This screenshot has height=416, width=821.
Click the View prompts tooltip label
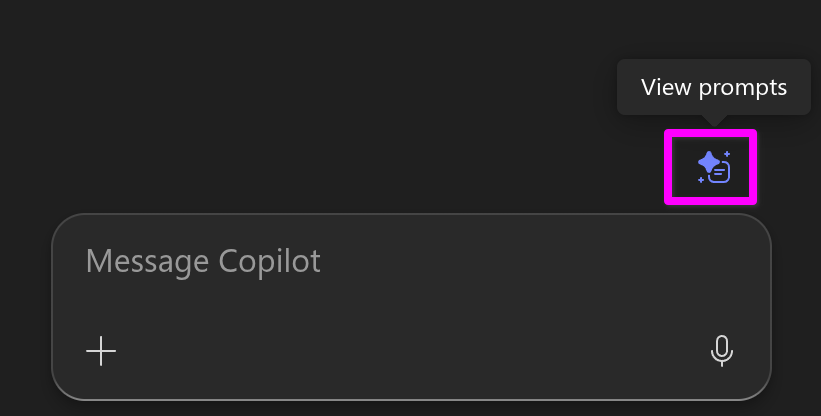[x=713, y=87]
